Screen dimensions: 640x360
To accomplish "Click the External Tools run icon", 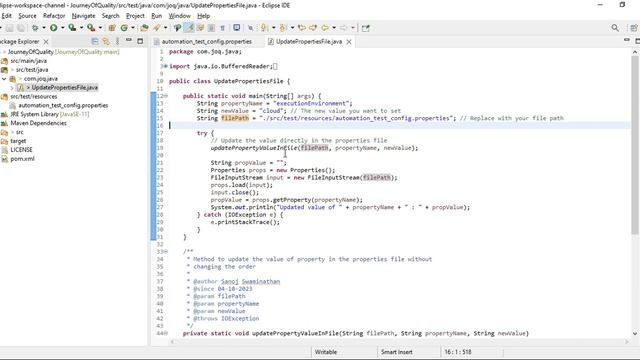I will click(x=91, y=28).
